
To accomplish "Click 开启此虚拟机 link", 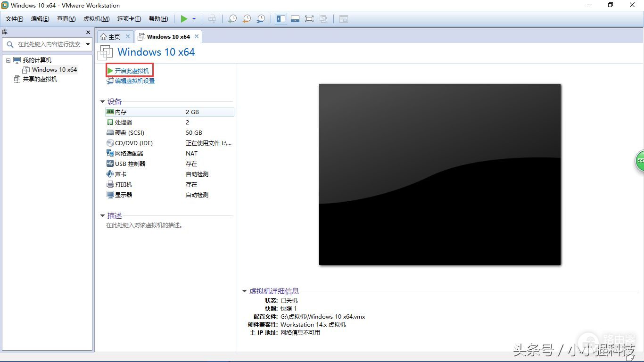I will pyautogui.click(x=132, y=71).
